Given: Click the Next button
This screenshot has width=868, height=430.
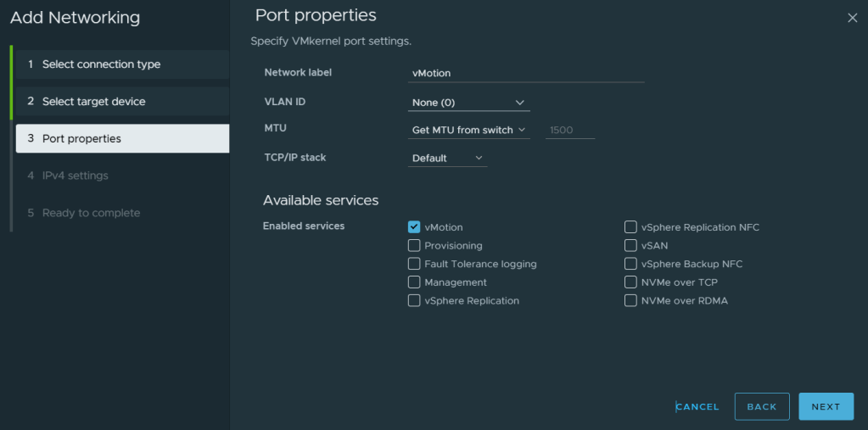Looking at the screenshot, I should pyautogui.click(x=825, y=406).
